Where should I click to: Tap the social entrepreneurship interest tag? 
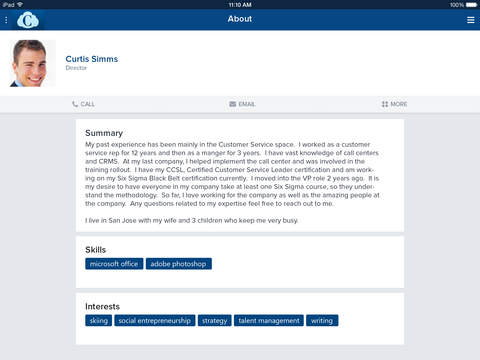155,320
